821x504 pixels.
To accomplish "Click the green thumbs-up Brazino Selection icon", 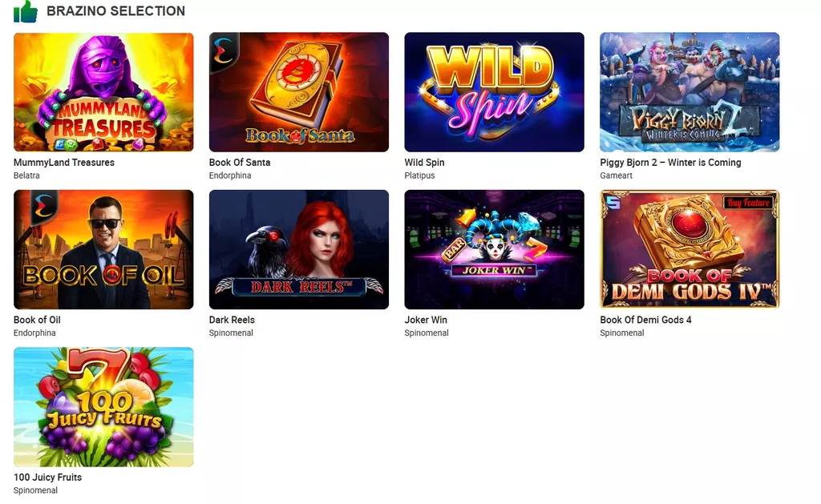I will 25,11.
